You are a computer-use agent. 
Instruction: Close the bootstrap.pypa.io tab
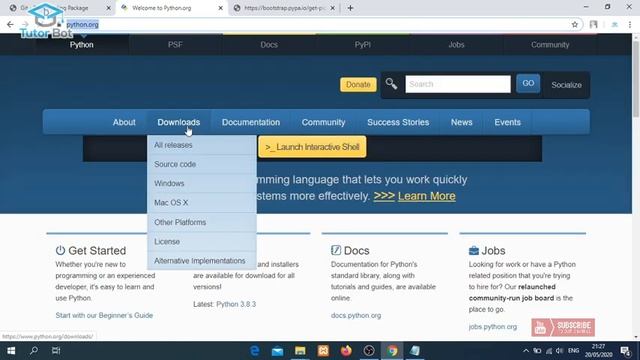332,8
